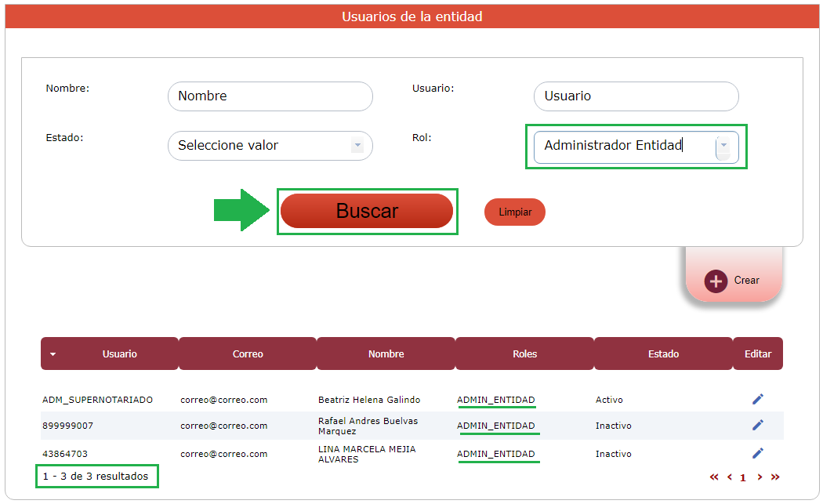Screen dimensions: 823x504
Task: Edit user 899999007 with pencil icon
Action: 757,425
